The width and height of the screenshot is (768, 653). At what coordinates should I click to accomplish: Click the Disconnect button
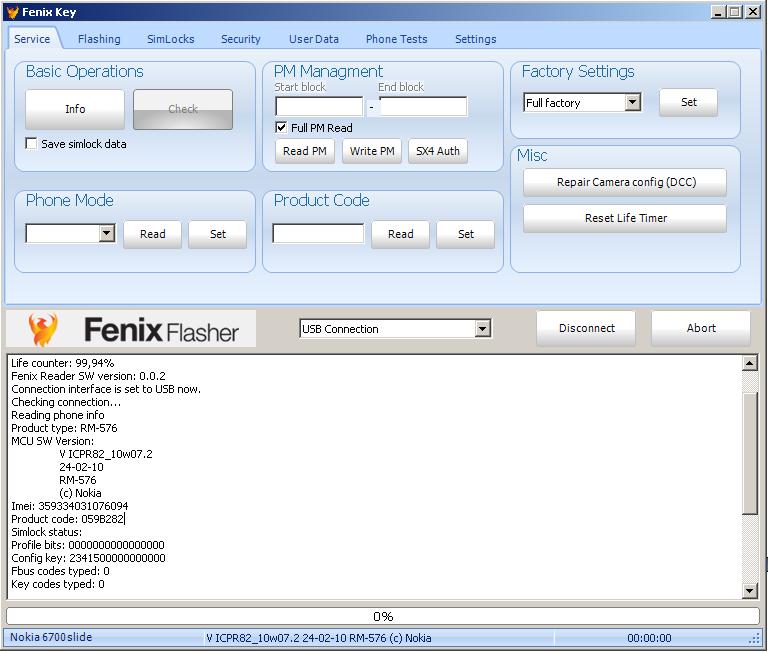pos(586,328)
